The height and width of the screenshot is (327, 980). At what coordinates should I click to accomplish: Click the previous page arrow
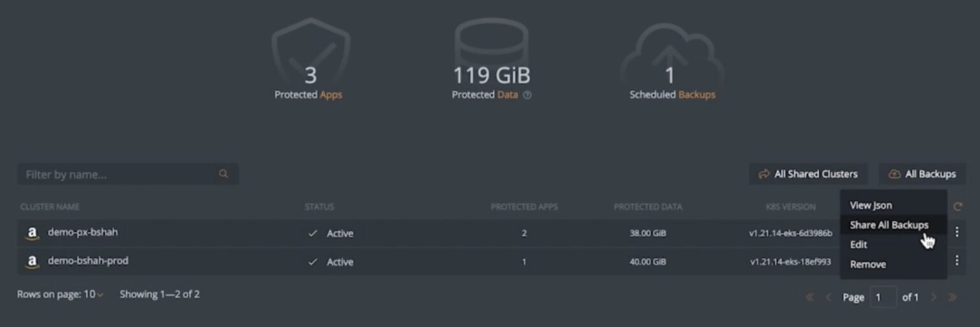828,297
